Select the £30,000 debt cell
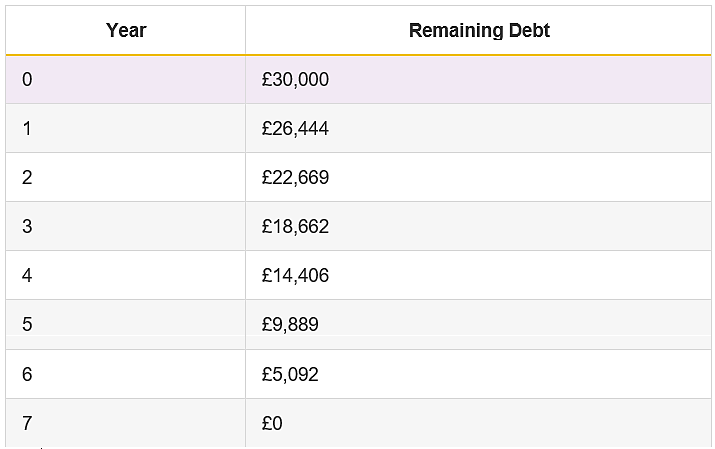 coord(478,80)
